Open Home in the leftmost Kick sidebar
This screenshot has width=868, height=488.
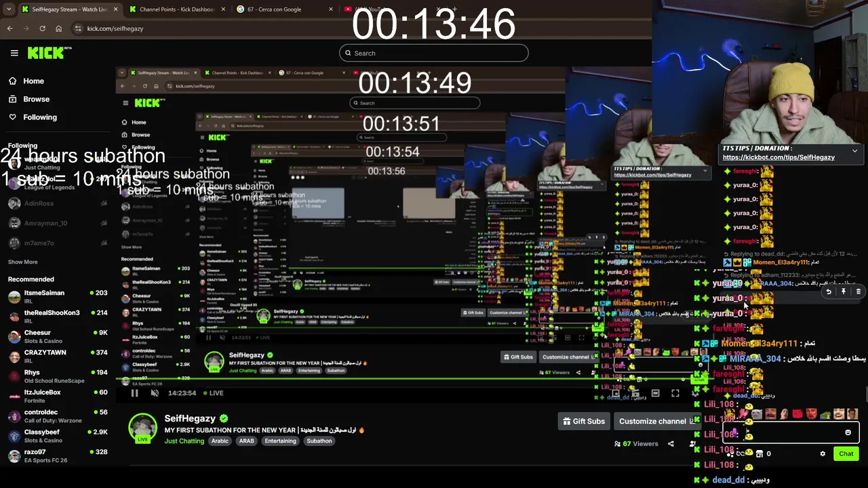click(x=26, y=81)
